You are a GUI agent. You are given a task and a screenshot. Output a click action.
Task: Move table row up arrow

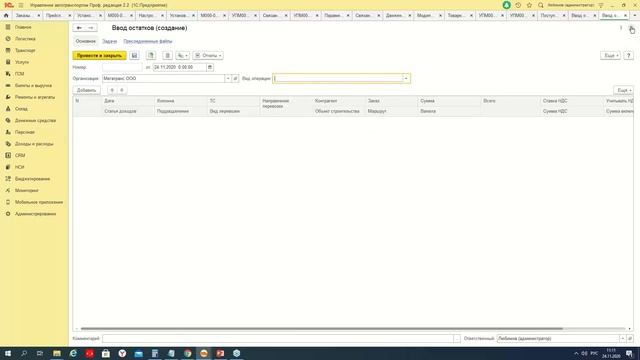coord(112,90)
